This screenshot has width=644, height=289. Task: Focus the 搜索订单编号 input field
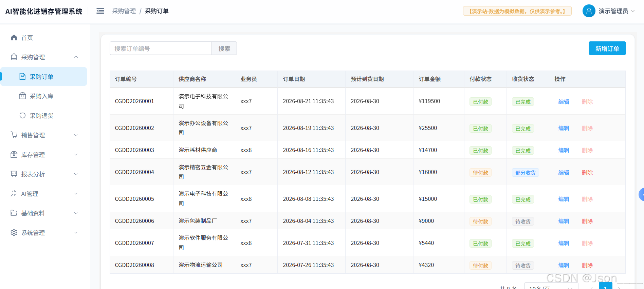[161, 49]
